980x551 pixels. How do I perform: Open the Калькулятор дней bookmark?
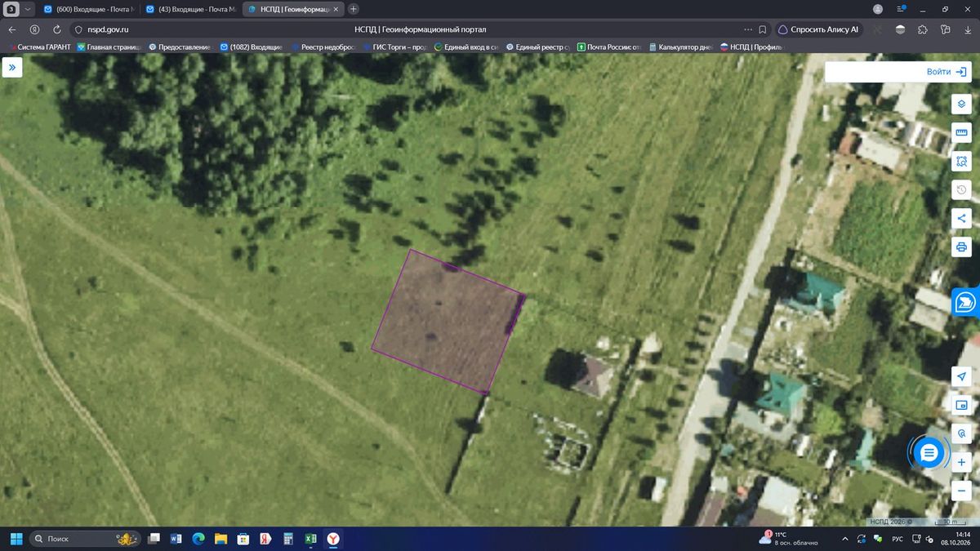click(680, 47)
